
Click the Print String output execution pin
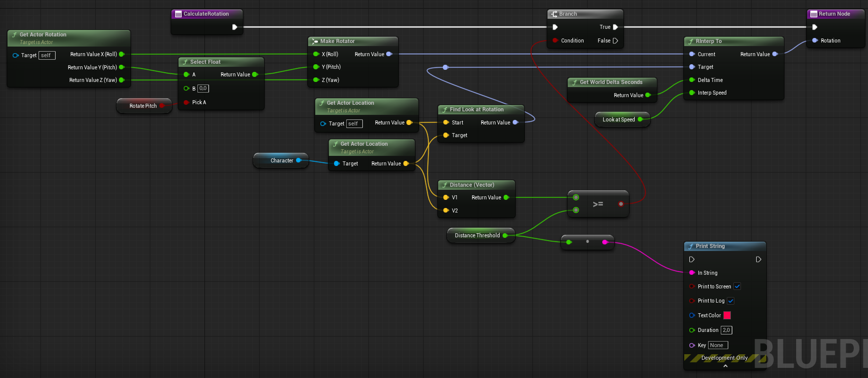click(758, 260)
